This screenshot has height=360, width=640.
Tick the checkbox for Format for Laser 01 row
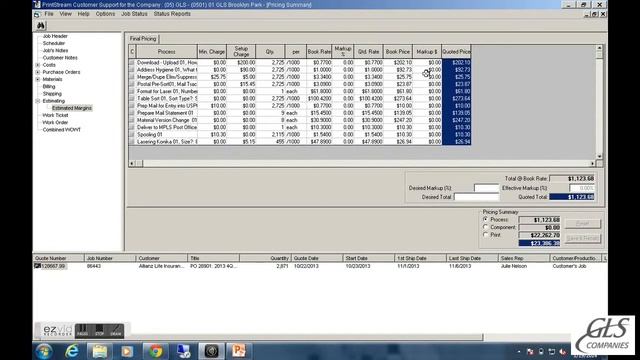tap(131, 91)
